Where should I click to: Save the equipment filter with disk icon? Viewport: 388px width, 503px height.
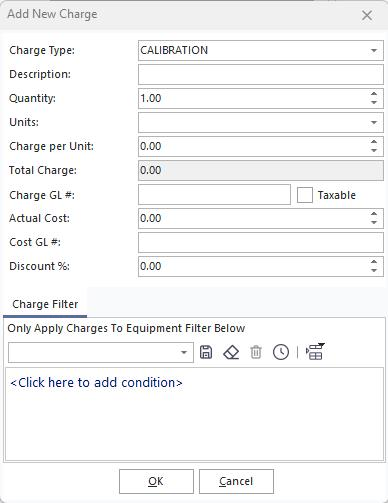206,352
